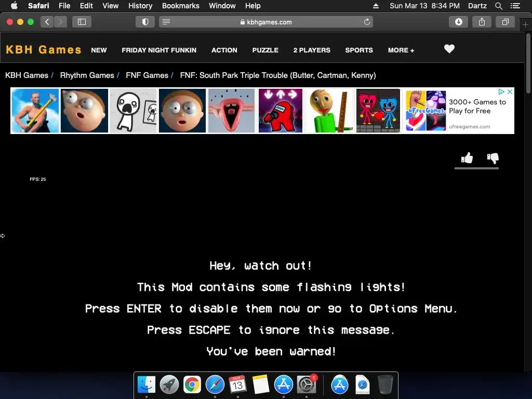Viewport: 532px width, 399px height.
Task: Click the Dartz user name menu
Action: click(x=477, y=6)
